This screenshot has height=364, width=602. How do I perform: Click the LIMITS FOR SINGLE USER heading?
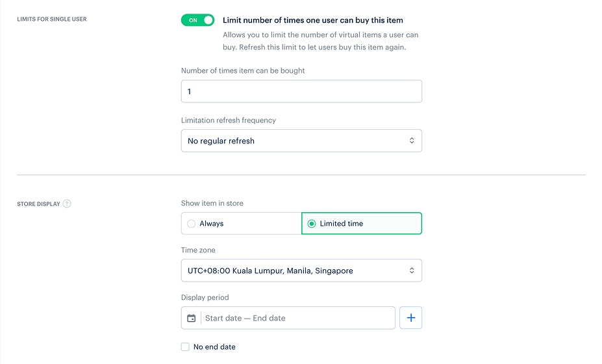51,19
